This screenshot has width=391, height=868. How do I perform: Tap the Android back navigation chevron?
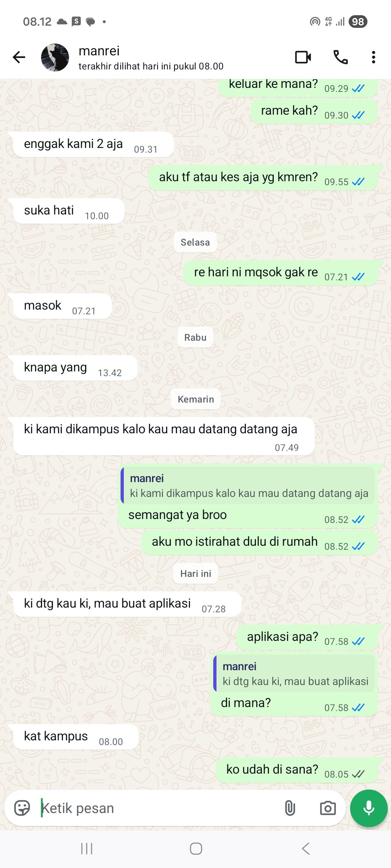[x=306, y=848]
